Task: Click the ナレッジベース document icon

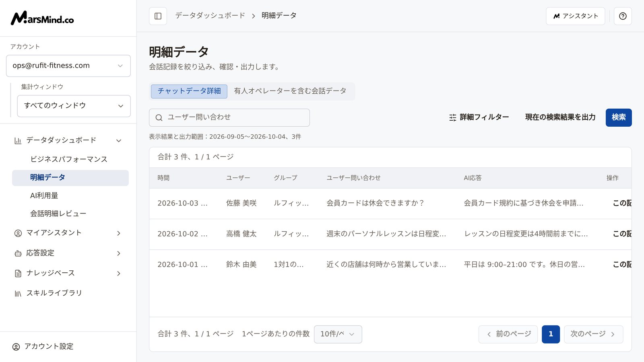Action: coord(18,273)
